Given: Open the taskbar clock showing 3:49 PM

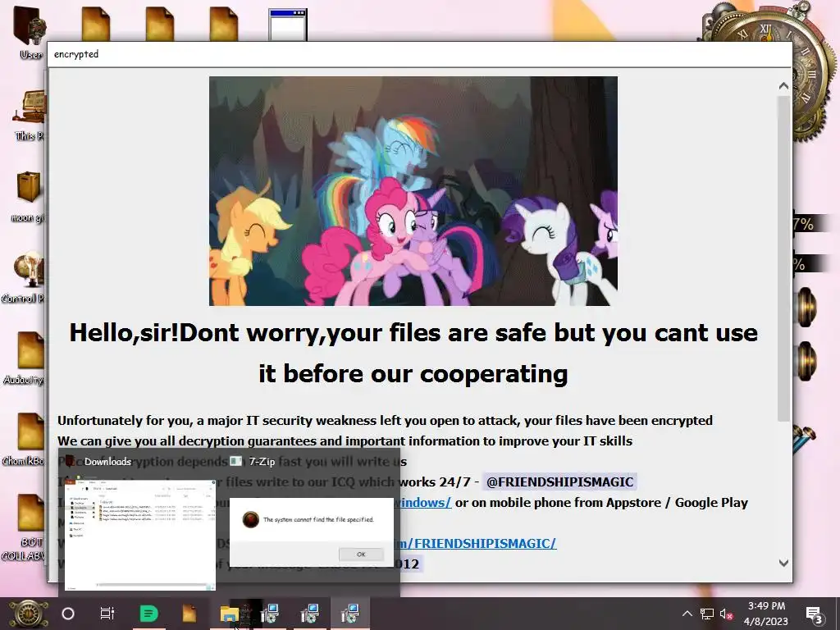Looking at the screenshot, I should coord(766,614).
